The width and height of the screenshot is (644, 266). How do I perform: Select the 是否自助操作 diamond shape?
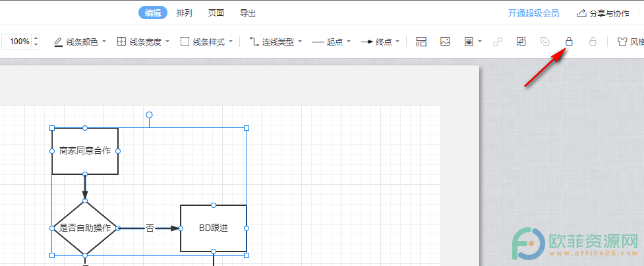point(85,228)
